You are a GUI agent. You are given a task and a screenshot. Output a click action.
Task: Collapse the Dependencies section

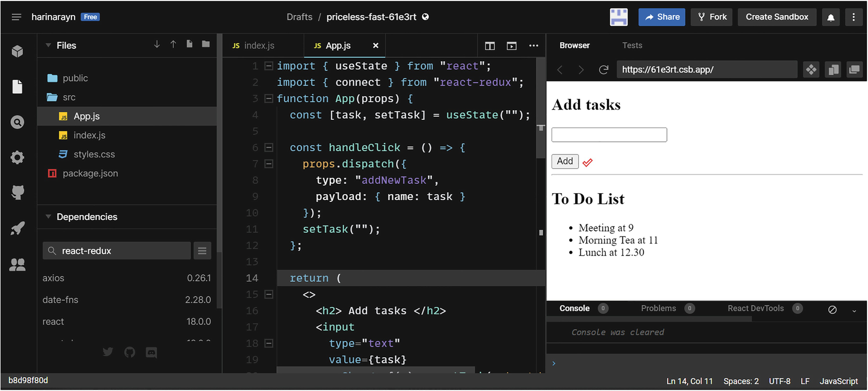(48, 217)
